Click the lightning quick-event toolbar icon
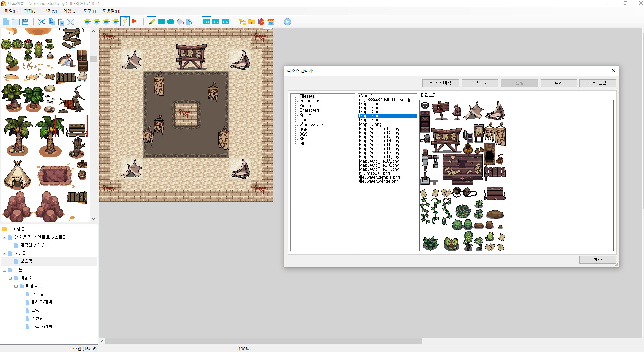The height and width of the screenshot is (352, 644). [x=125, y=21]
